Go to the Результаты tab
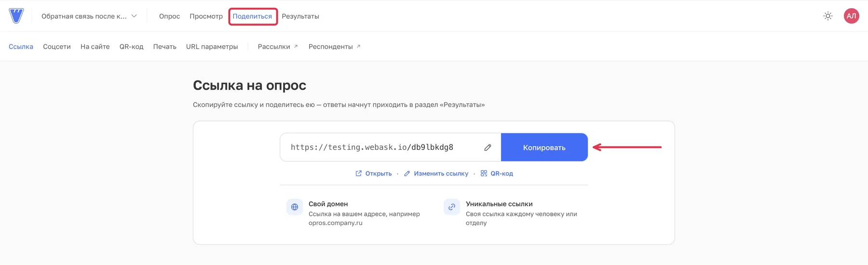This screenshot has width=868, height=265. click(x=300, y=16)
